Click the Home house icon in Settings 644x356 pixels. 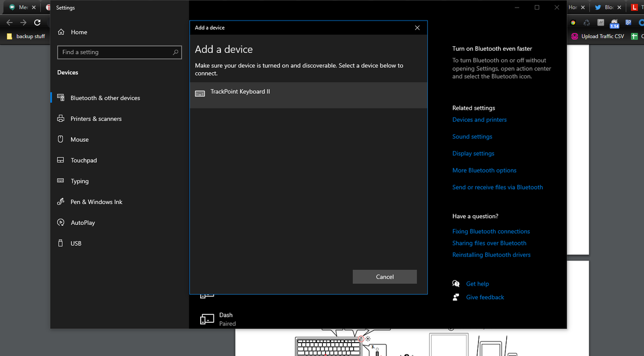pos(61,32)
